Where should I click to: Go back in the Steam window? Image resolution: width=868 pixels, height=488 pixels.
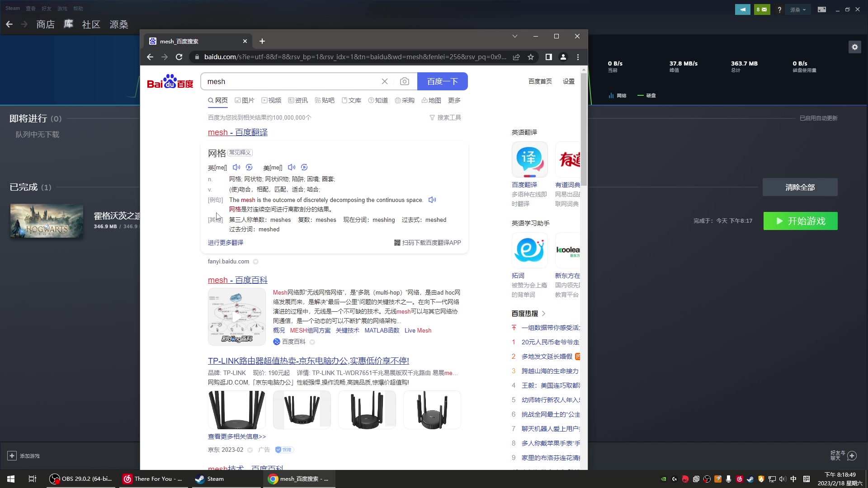[x=9, y=24]
